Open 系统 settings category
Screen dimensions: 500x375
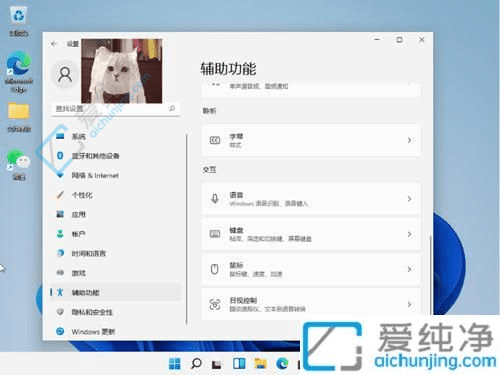115,136
